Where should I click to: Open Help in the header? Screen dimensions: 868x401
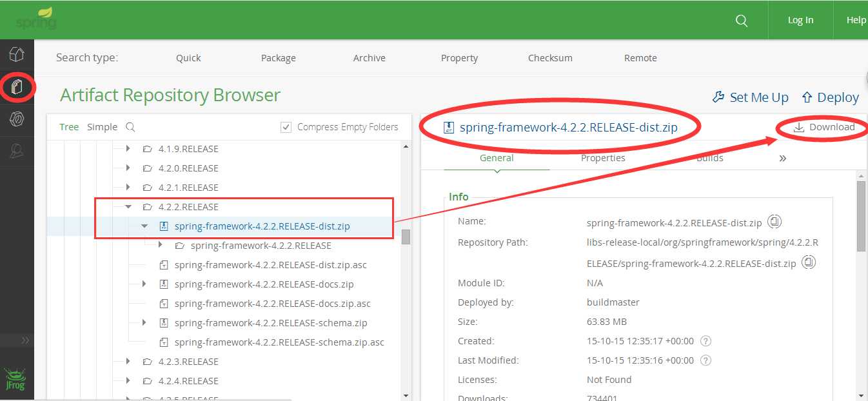(856, 20)
